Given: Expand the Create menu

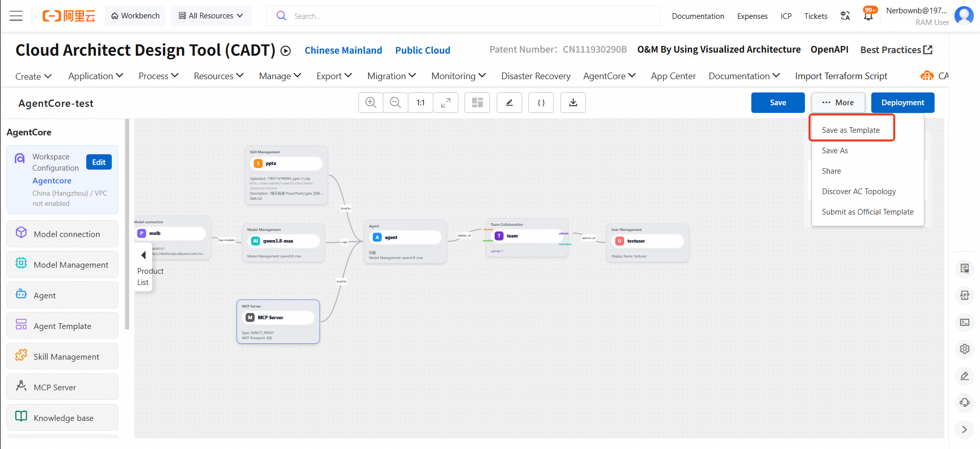Looking at the screenshot, I should [x=33, y=76].
